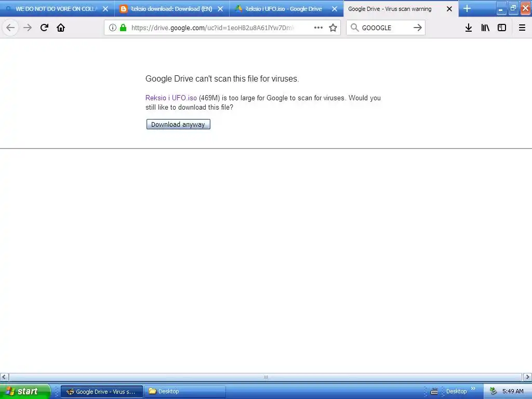Open the page actions three-dot menu
This screenshot has width=532, height=399.
318,28
